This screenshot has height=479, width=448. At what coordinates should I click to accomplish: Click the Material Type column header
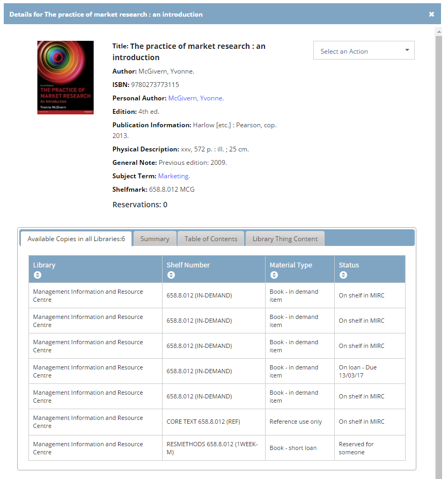290,265
